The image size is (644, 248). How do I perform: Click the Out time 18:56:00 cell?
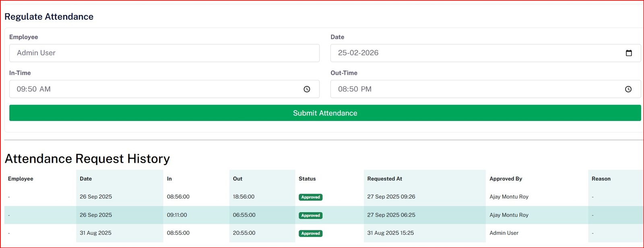[244, 197]
